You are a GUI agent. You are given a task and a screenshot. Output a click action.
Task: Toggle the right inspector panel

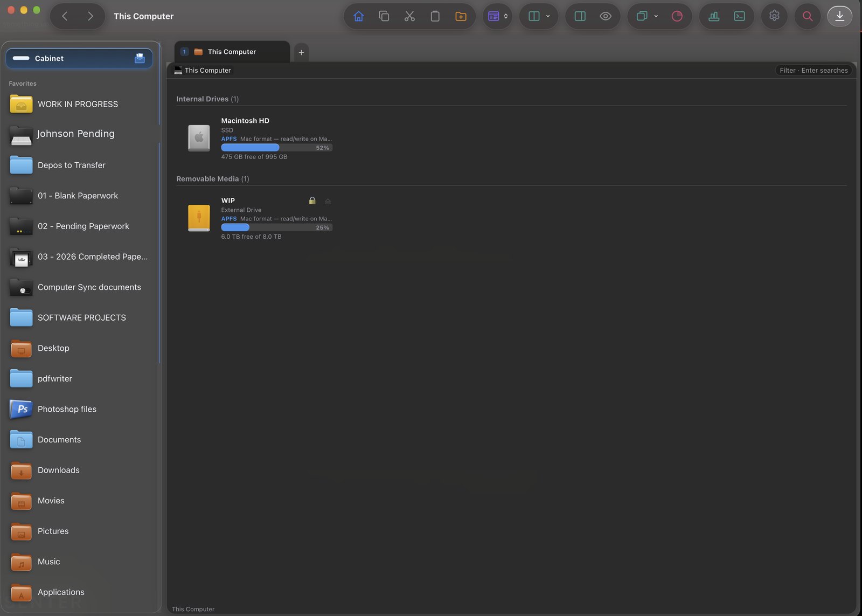pyautogui.click(x=580, y=16)
